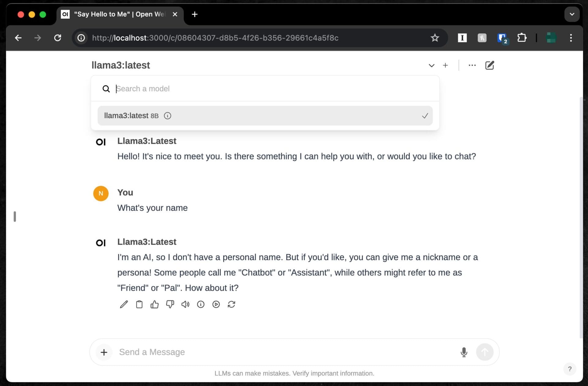Show generation info for last response
588x386 pixels.
tap(201, 304)
